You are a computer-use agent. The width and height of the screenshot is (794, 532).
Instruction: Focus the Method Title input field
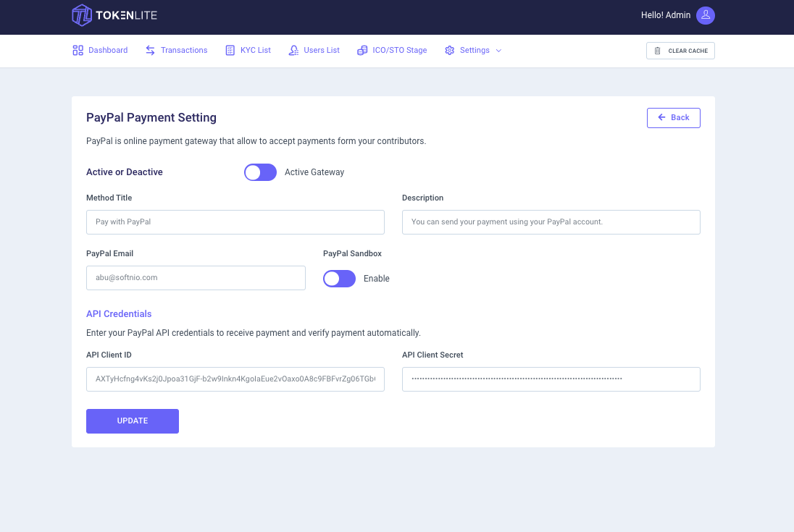pos(235,222)
